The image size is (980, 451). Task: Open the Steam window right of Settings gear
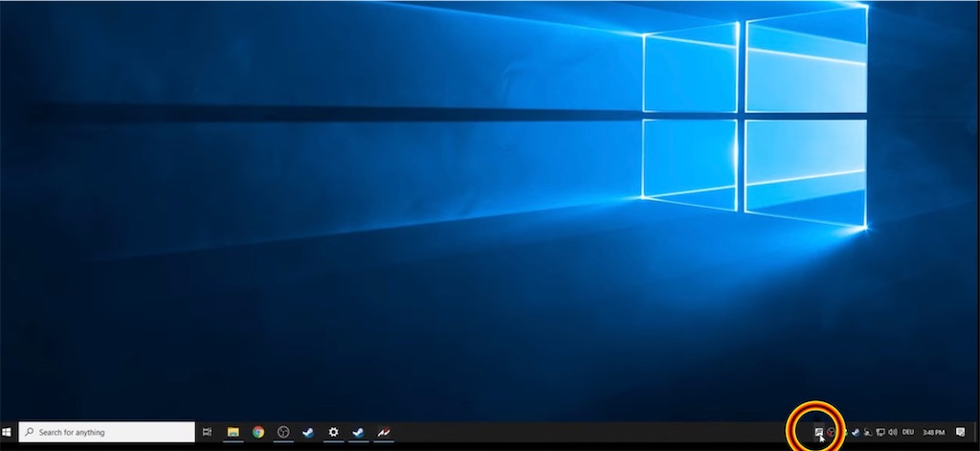coord(359,432)
